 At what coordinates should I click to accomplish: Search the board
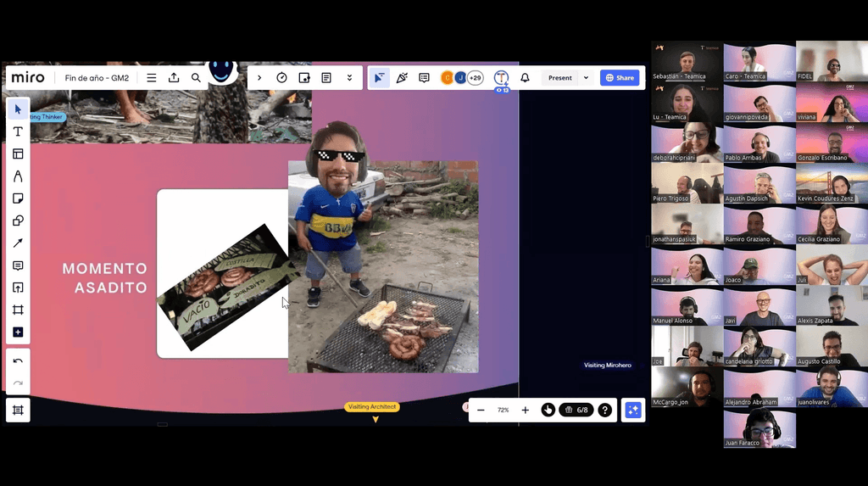pyautogui.click(x=196, y=77)
